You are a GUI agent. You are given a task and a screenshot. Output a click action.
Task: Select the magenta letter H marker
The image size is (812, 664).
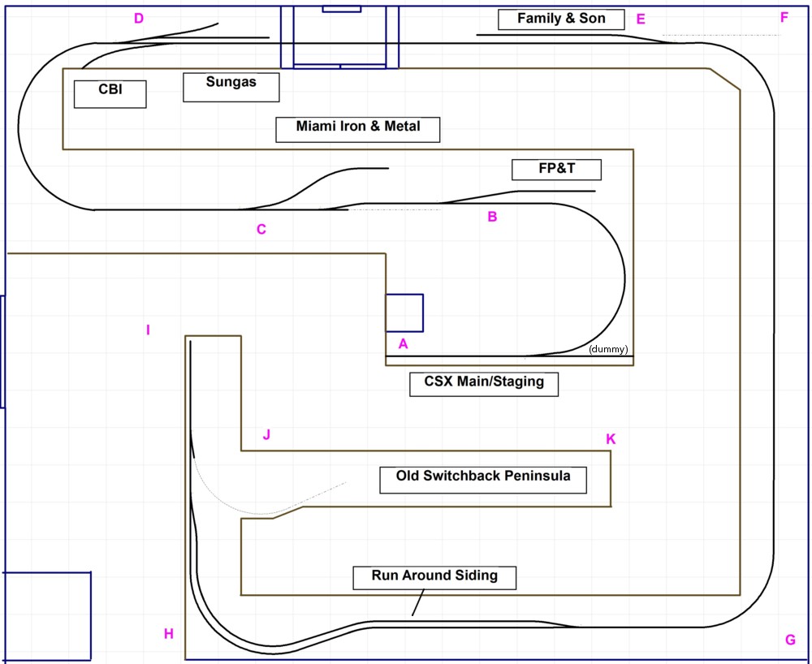(x=169, y=634)
